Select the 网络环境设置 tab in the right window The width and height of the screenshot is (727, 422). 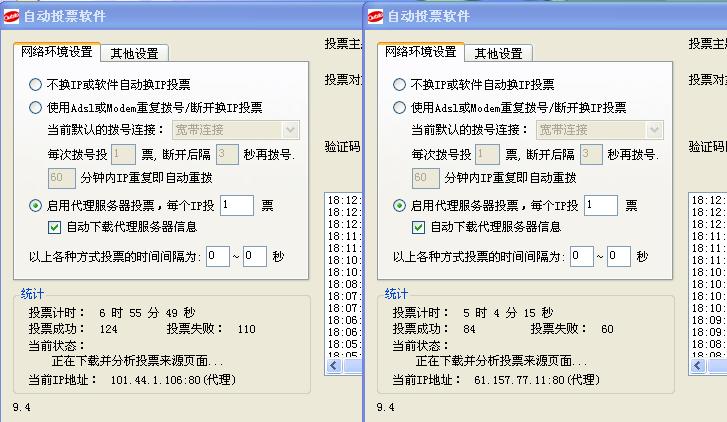(421, 52)
